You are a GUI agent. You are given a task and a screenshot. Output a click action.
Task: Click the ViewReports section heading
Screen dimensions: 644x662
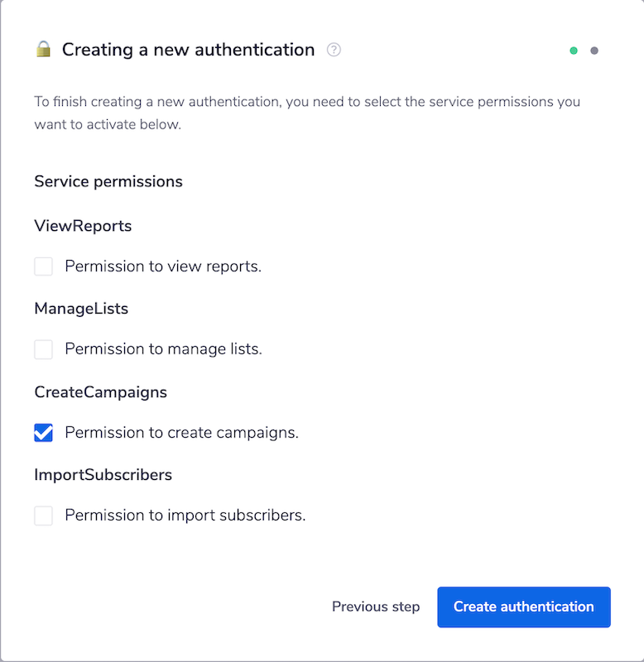click(83, 225)
